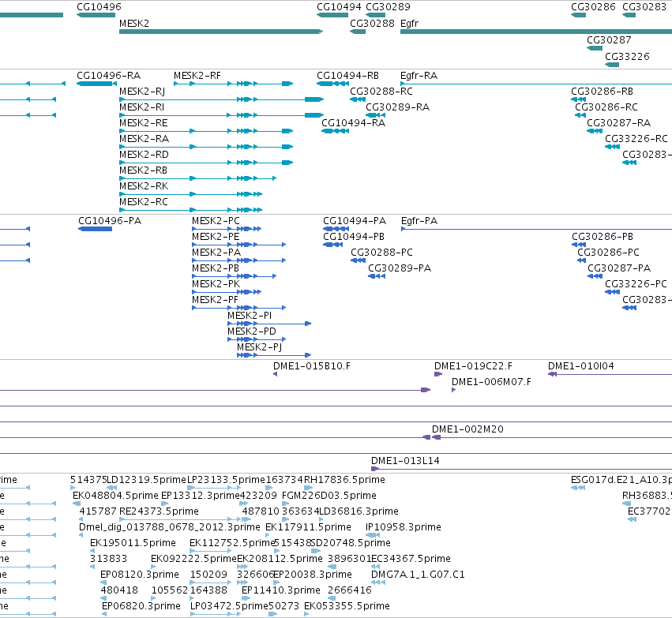Click EST LD12319.5prime
672x618 pixels.
click(x=146, y=480)
